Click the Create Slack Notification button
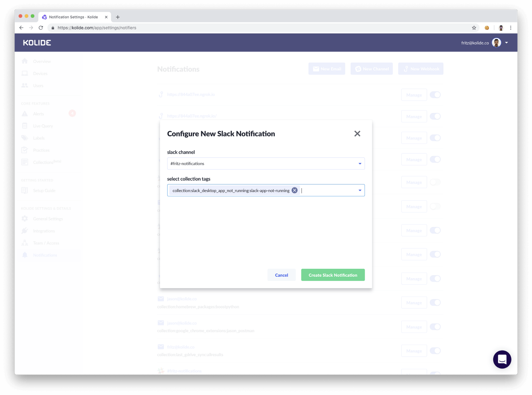Screen dimensions: 532x395 (332, 274)
